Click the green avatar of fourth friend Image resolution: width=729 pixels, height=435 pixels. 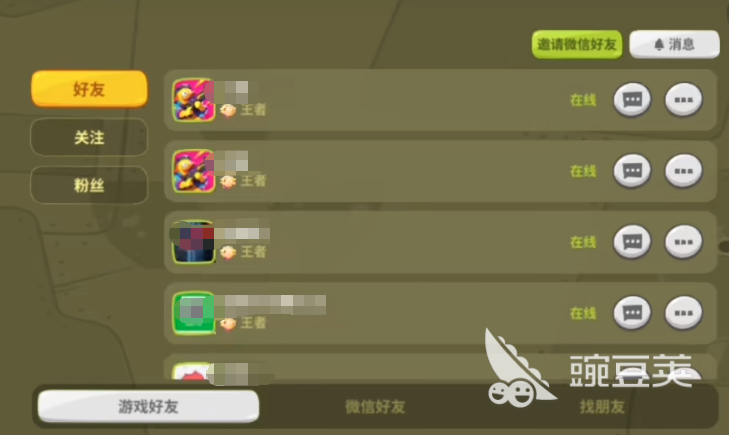pos(194,313)
